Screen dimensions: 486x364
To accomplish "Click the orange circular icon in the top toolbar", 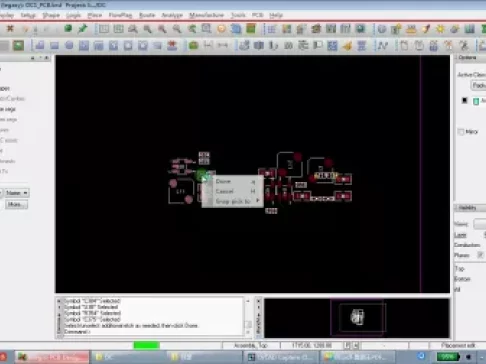I will (x=221, y=29).
